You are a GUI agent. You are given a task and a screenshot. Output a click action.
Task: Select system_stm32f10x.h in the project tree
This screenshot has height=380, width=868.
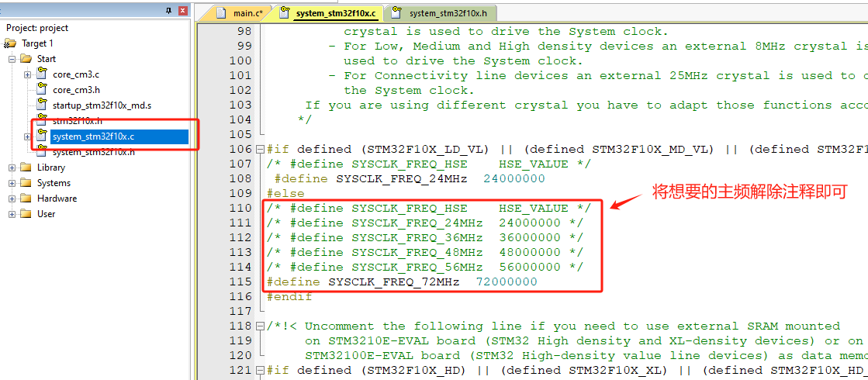pyautogui.click(x=94, y=152)
